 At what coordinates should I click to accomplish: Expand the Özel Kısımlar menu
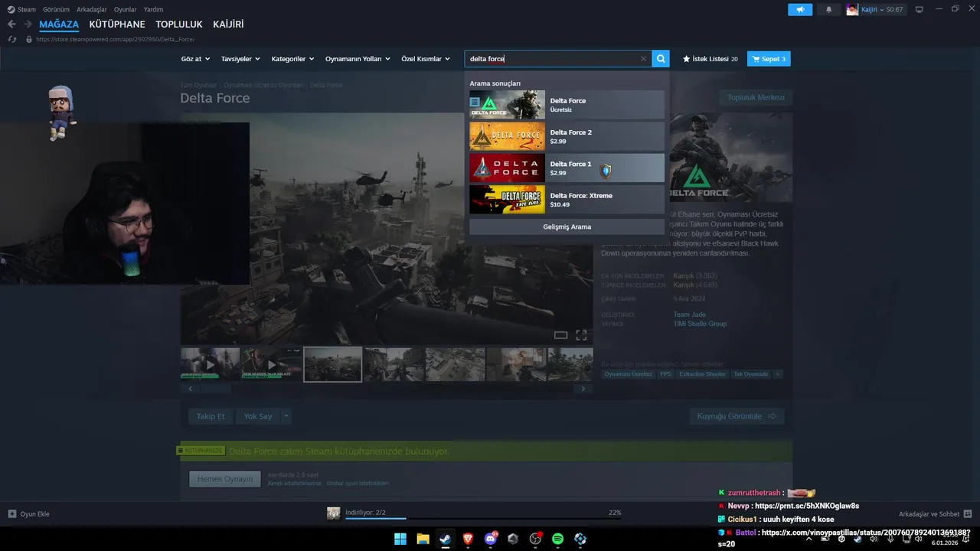pyautogui.click(x=426, y=59)
